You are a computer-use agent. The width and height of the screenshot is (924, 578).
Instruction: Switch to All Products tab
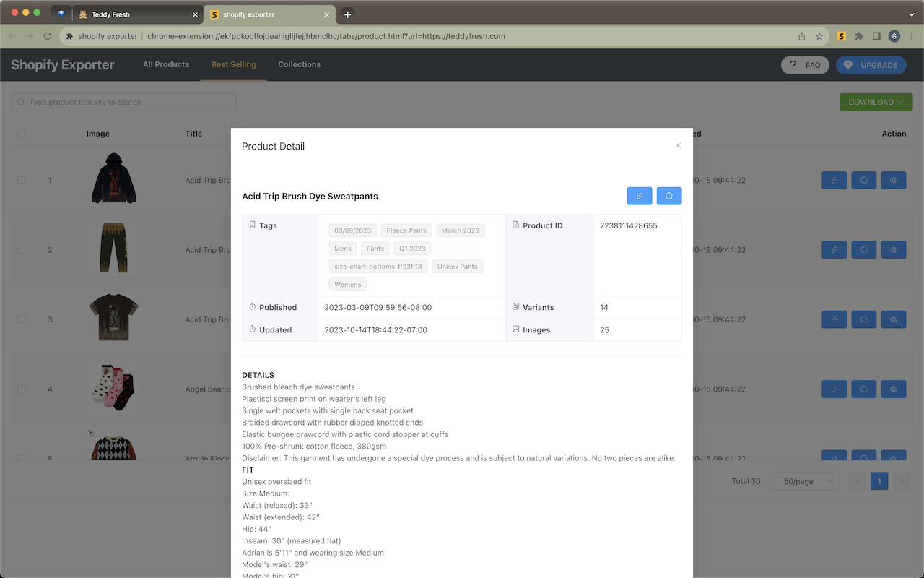coord(166,64)
